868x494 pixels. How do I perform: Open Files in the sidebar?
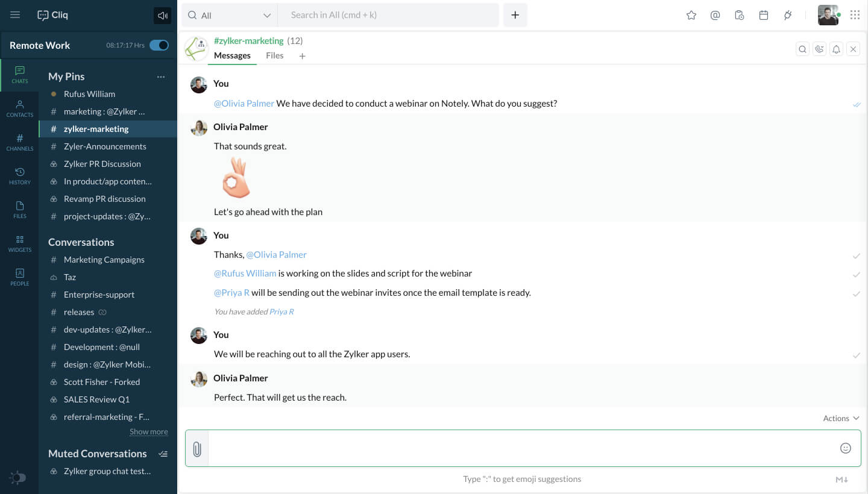pos(20,210)
